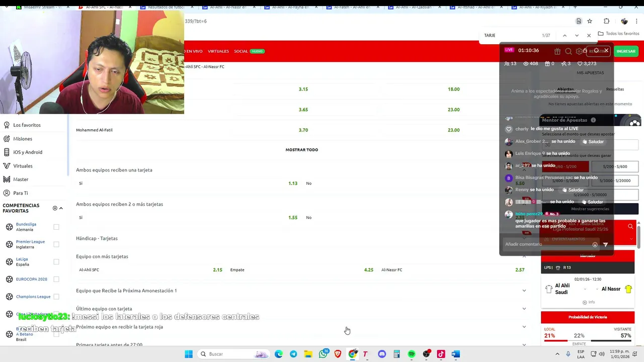This screenshot has width=644, height=362.
Task: Bookmark the page with the star icon
Action: click(590, 21)
